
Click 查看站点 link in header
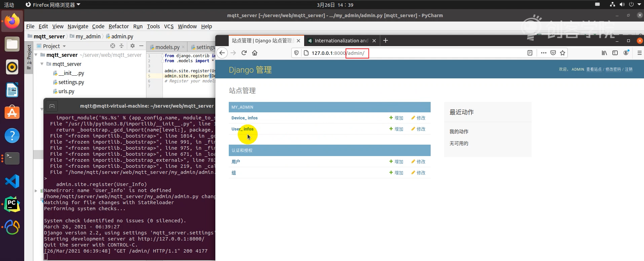(x=594, y=69)
